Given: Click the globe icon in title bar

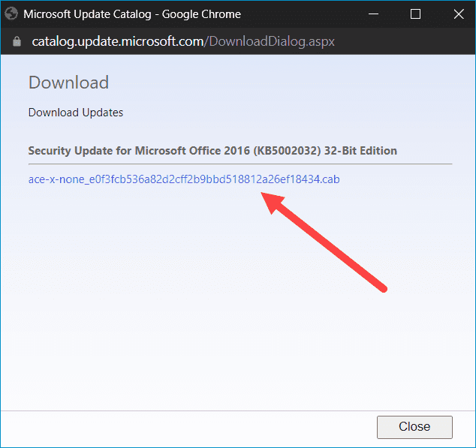Looking at the screenshot, I should coord(11,14).
